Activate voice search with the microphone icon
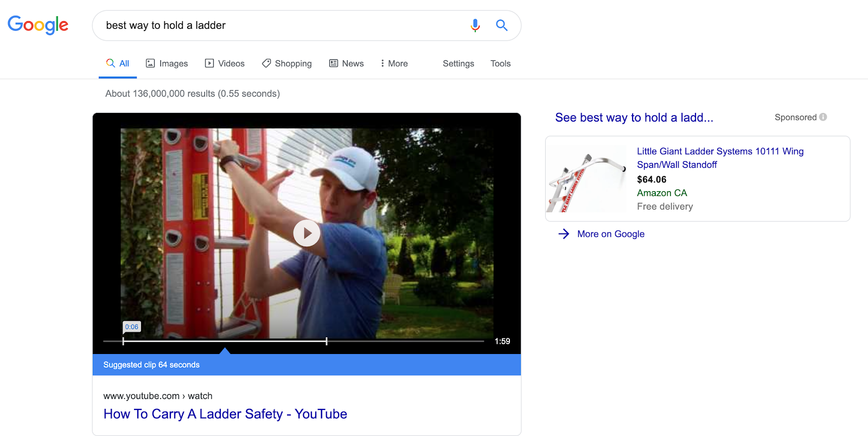 coord(475,25)
